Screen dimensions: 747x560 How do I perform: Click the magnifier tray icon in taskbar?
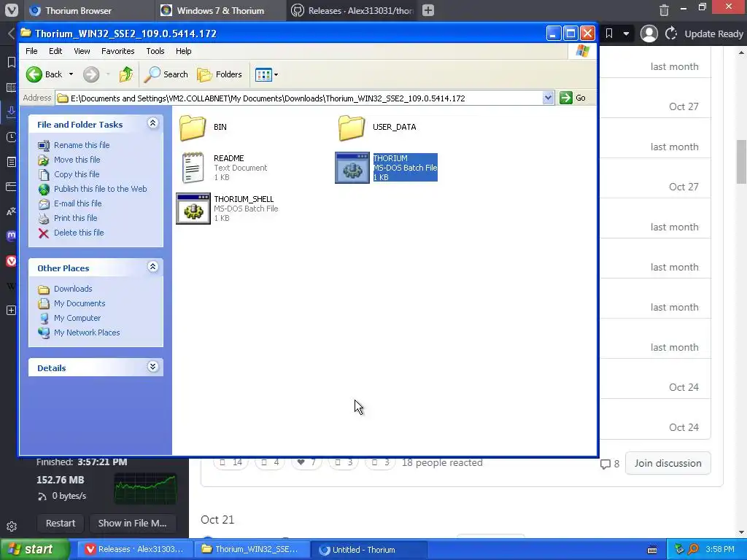693,549
